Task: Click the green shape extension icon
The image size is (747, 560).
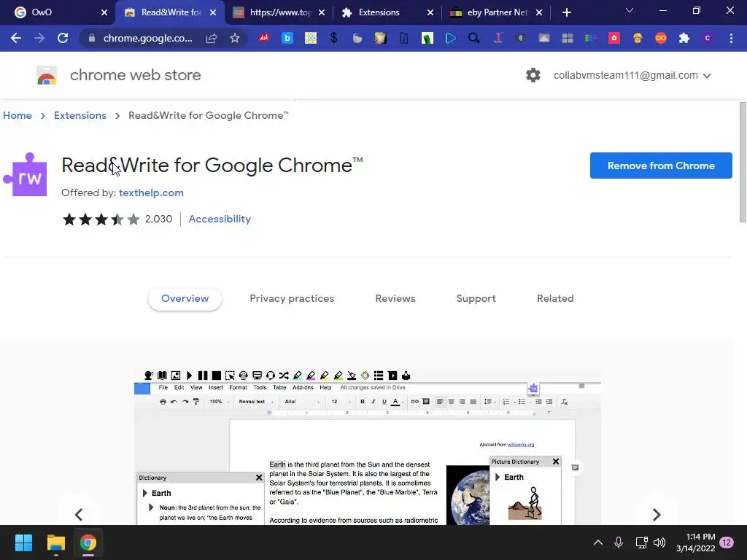Action: pyautogui.click(x=427, y=38)
